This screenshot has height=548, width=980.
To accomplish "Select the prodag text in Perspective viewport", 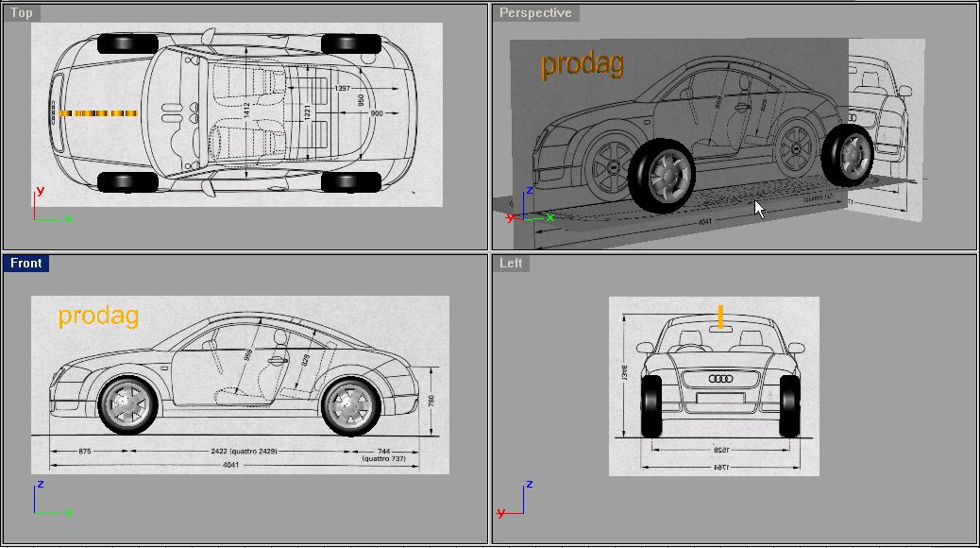I will 582,64.
